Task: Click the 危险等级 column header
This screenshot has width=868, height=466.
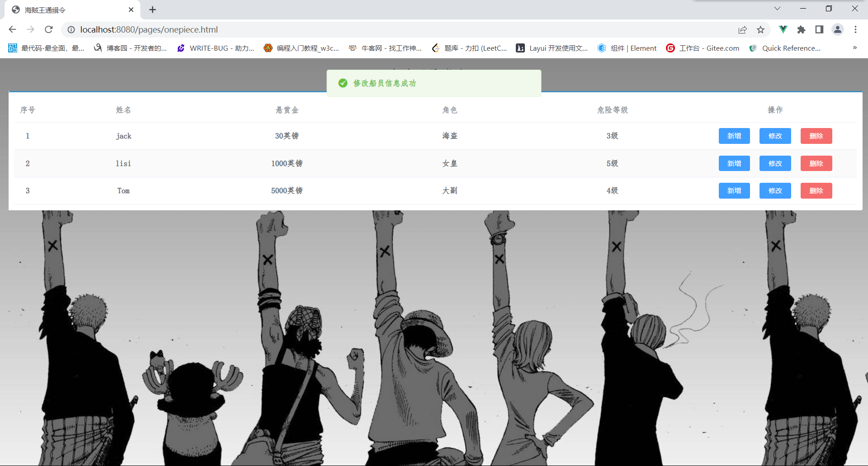Action: click(613, 110)
